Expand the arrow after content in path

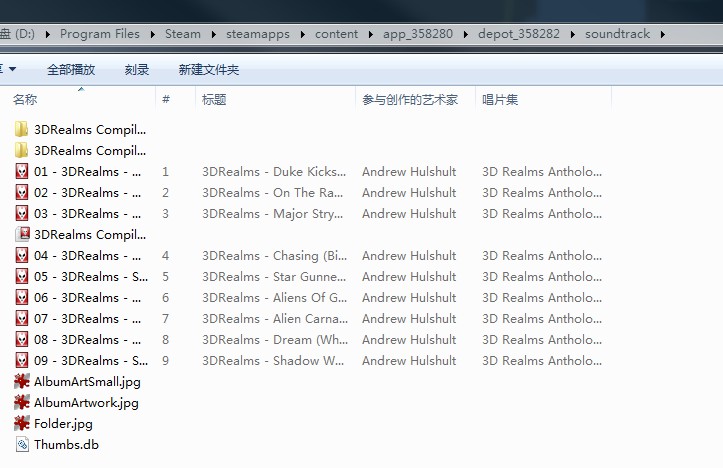click(x=370, y=34)
